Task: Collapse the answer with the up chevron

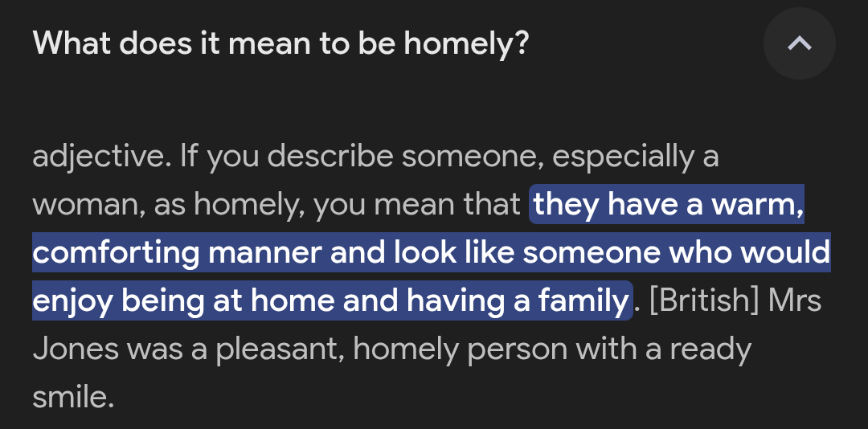Action: coord(800,43)
